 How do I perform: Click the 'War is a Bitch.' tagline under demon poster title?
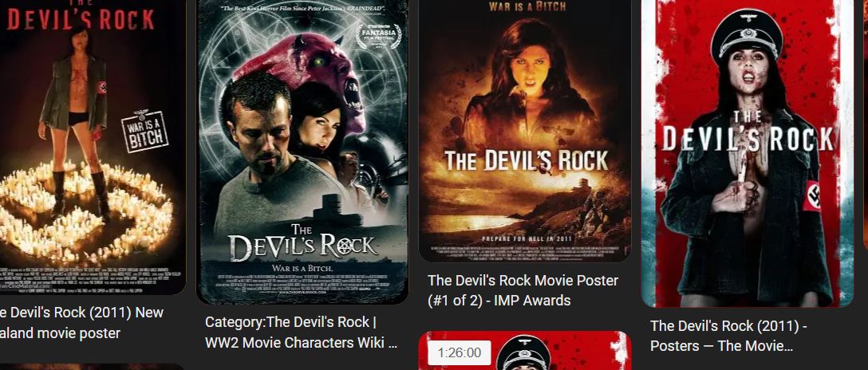click(302, 268)
